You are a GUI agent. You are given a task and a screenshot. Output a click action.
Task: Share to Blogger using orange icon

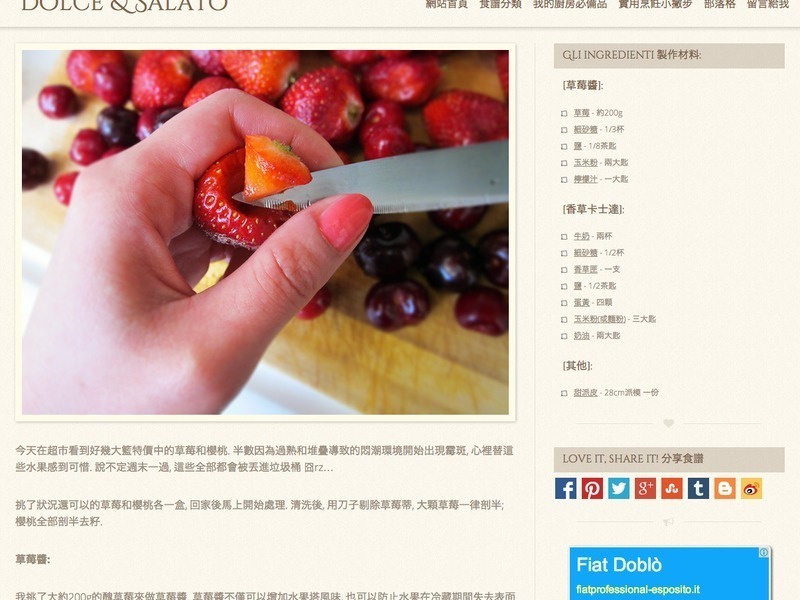click(724, 488)
